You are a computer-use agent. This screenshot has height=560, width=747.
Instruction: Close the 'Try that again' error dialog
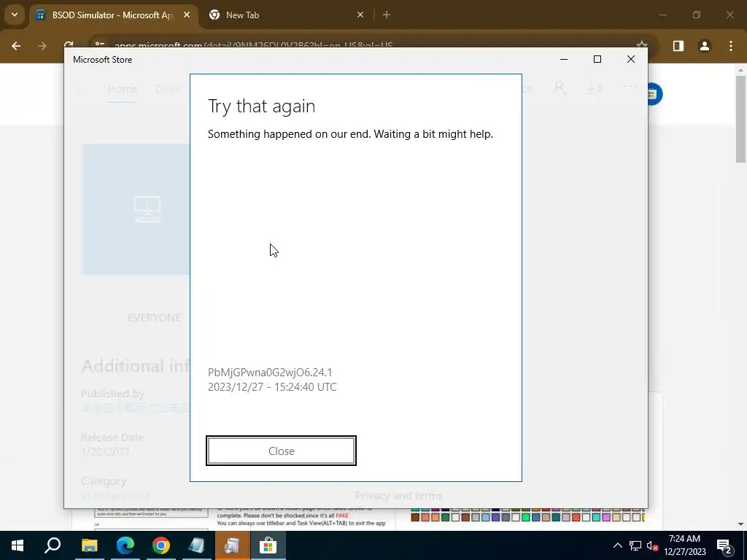[x=281, y=451]
